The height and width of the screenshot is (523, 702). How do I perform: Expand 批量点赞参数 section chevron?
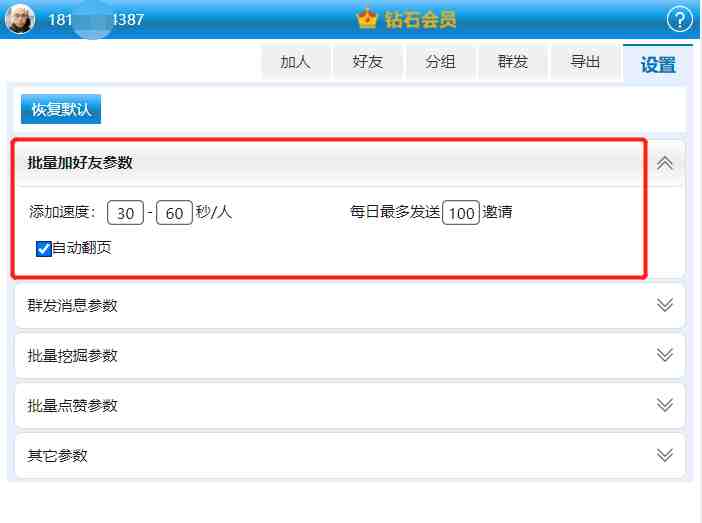(x=665, y=405)
